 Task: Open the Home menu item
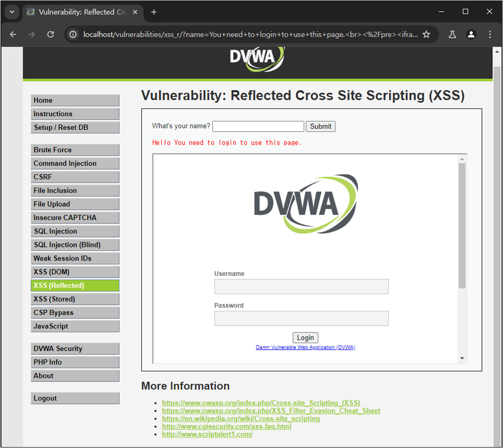point(75,100)
